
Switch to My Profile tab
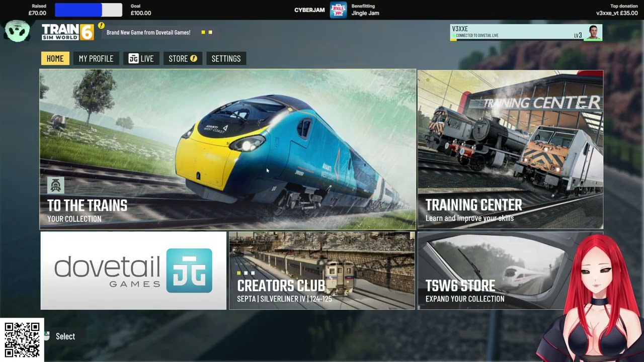[x=96, y=58]
